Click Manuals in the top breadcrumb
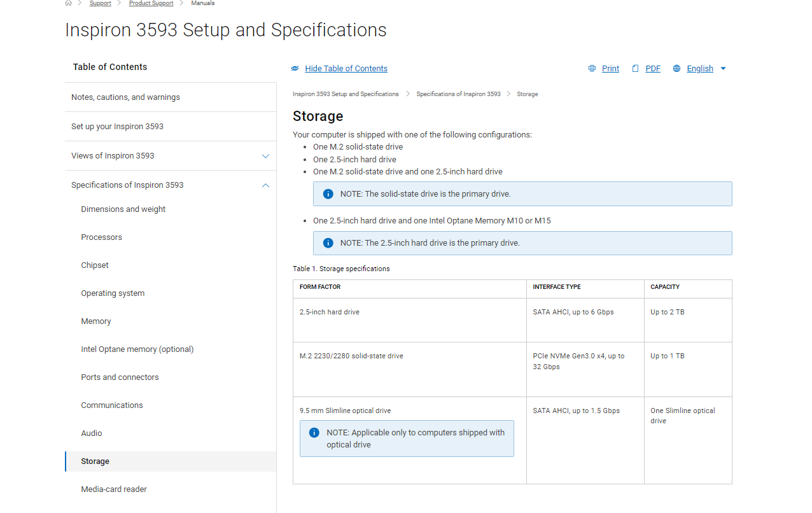 pyautogui.click(x=203, y=3)
